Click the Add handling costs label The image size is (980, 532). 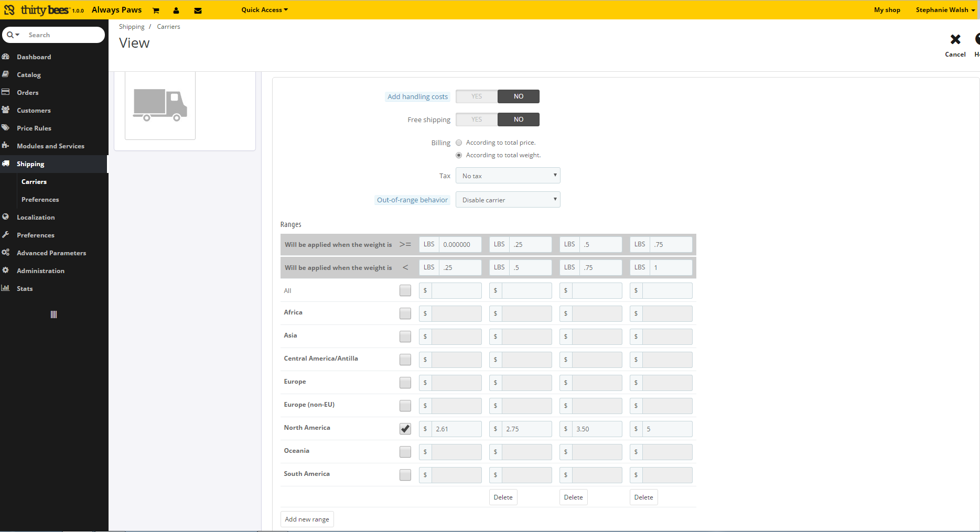point(418,96)
